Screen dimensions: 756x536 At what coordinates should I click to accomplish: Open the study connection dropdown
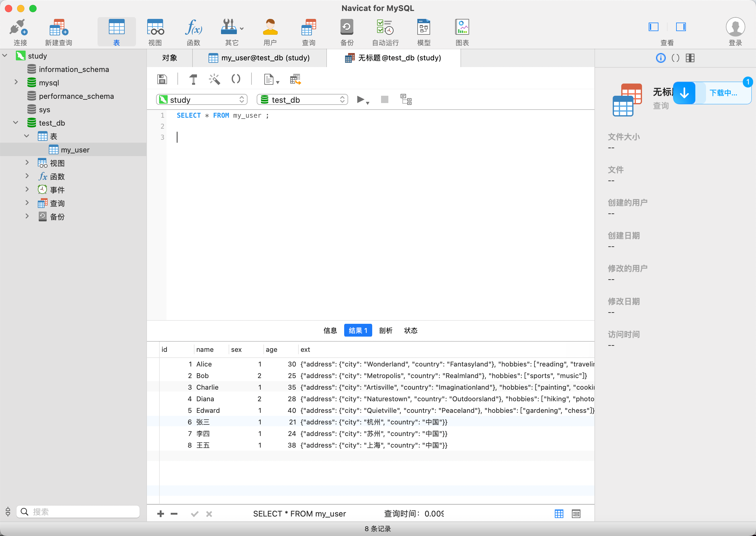coord(201,100)
